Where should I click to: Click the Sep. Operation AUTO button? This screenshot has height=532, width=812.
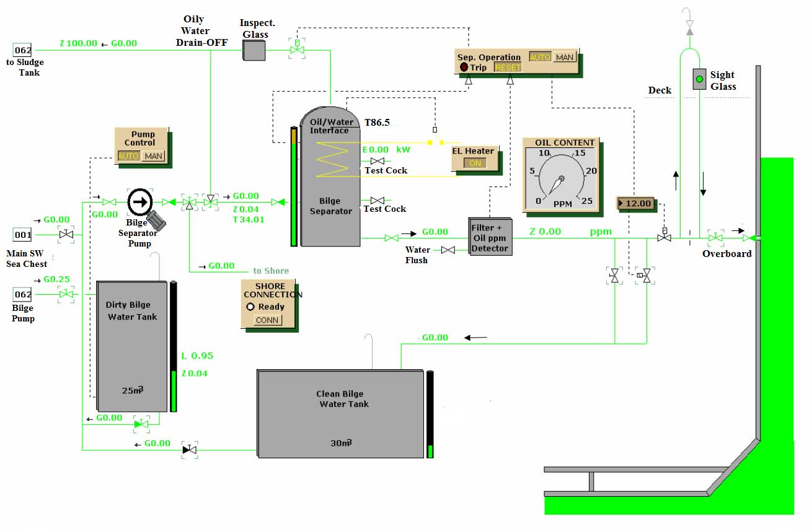point(539,57)
